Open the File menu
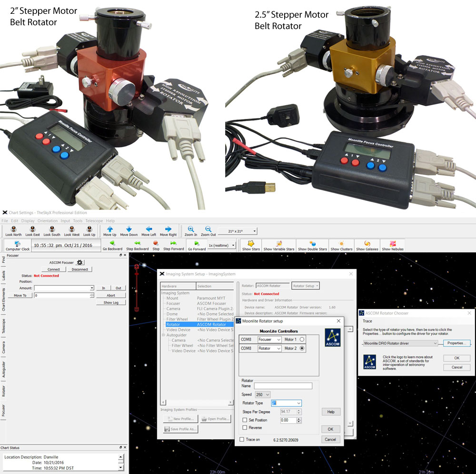The height and width of the screenshot is (474, 476). (5, 221)
